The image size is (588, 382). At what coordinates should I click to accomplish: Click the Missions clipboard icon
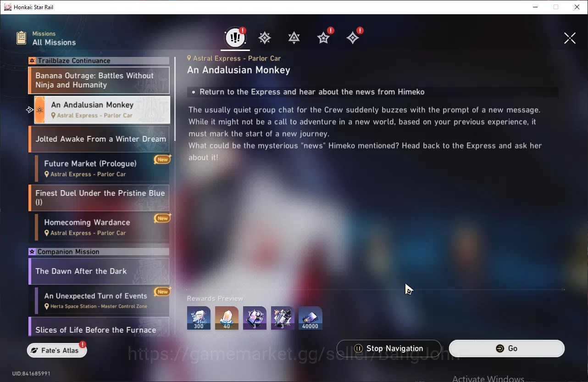pyautogui.click(x=21, y=38)
